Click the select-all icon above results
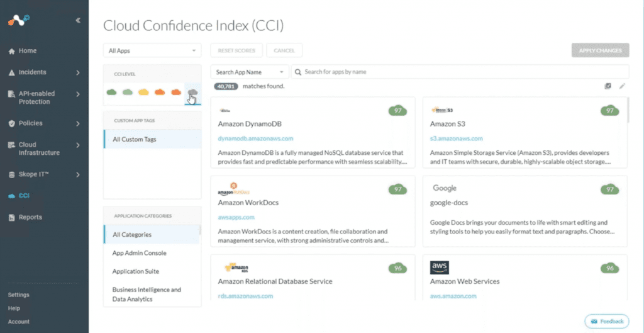Image resolution: width=644 pixels, height=333 pixels. point(608,86)
